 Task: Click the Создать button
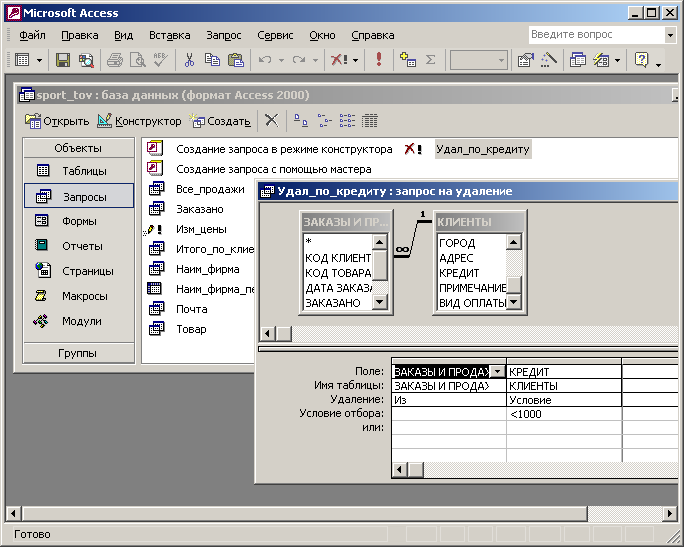point(220,121)
